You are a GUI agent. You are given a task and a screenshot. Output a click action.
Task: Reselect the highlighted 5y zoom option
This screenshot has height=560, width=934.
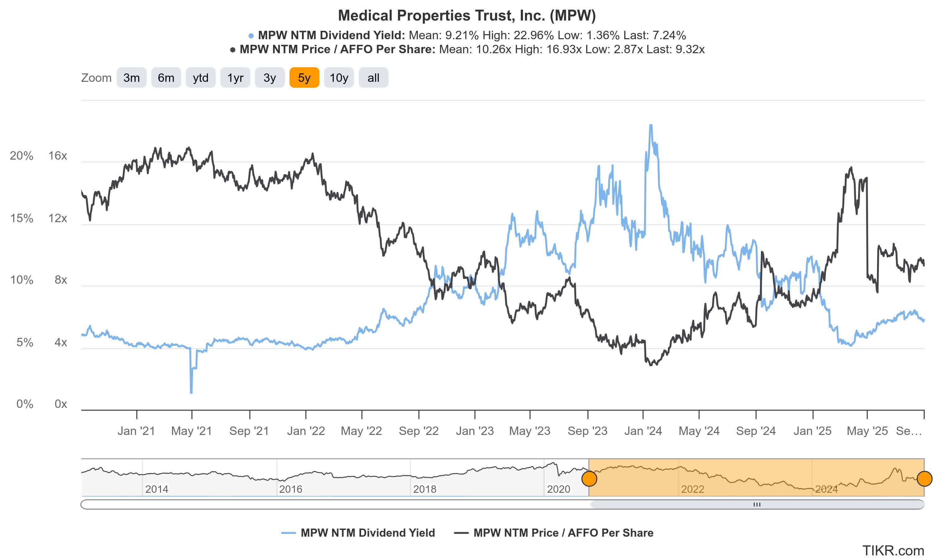click(304, 78)
